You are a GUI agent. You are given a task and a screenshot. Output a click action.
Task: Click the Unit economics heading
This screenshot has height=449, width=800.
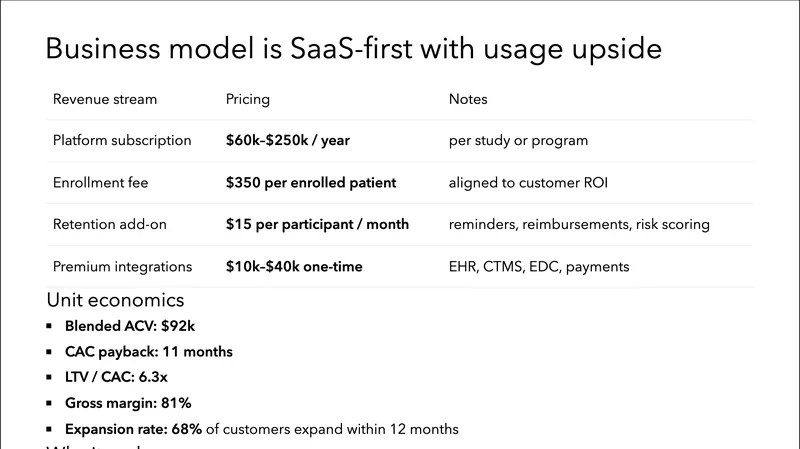point(115,300)
